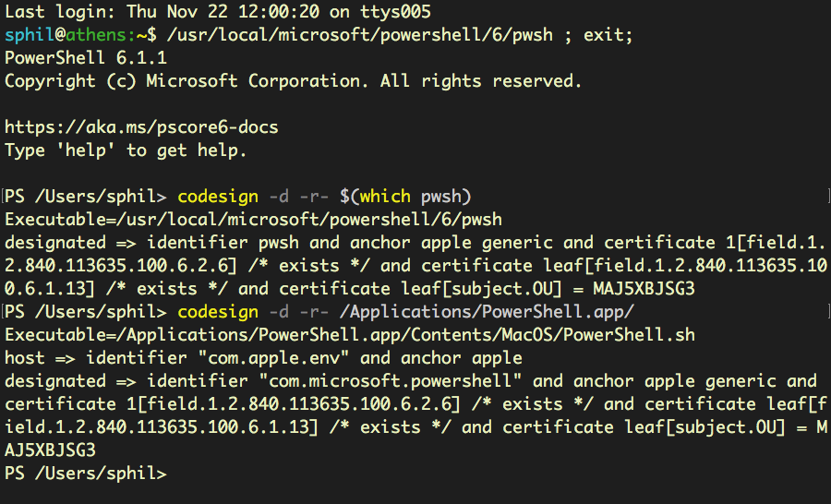This screenshot has height=504, width=831.
Task: Click the 'exit;' text in the bash command
Action: (x=608, y=35)
